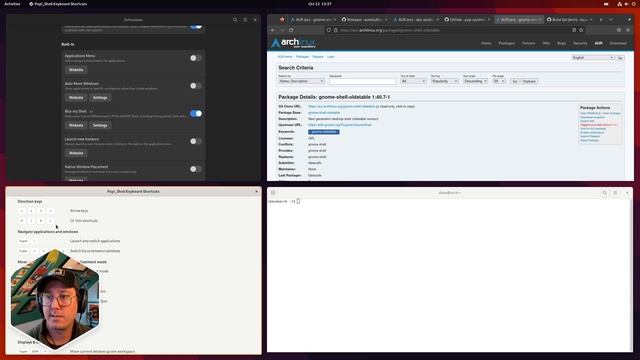The image size is (640, 360).
Task: Disable the Blur my Shell extension switch
Action: point(196,113)
